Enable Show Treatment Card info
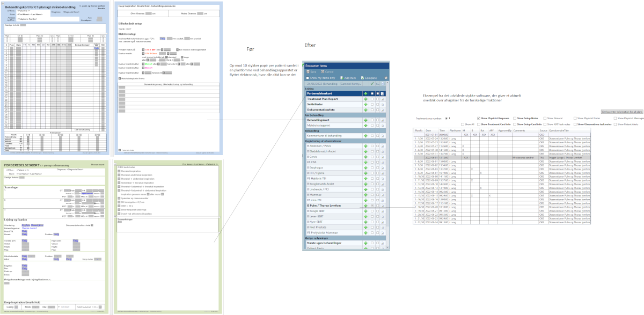Image resolution: width=644 pixels, height=315 pixels. [478, 124]
